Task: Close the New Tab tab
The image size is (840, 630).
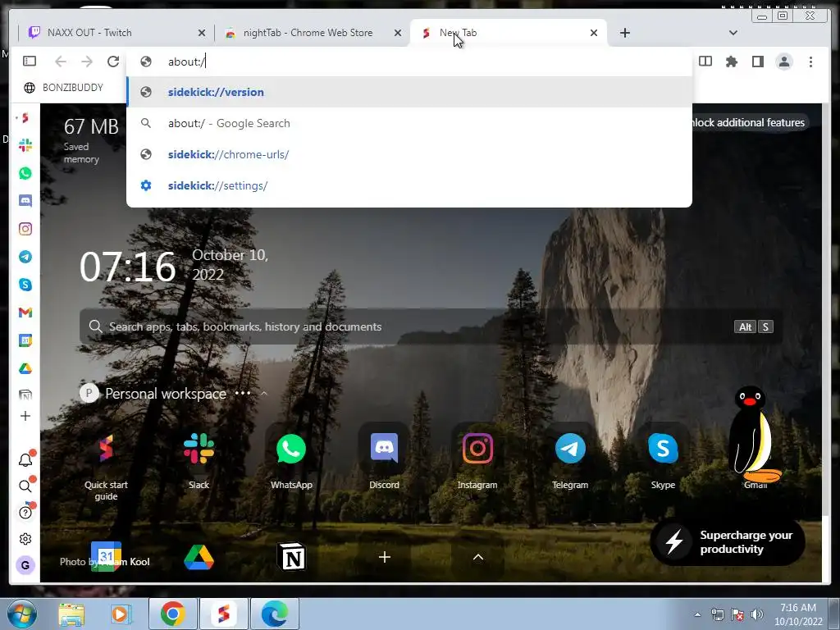Action: (594, 33)
